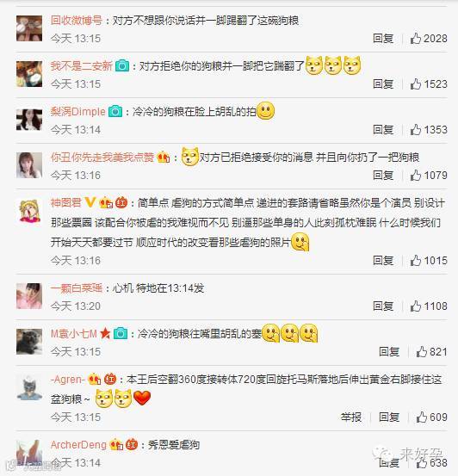The width and height of the screenshot is (458, 476).
Task: Click 举报 on -Agren-'s comment
Action: (x=351, y=417)
